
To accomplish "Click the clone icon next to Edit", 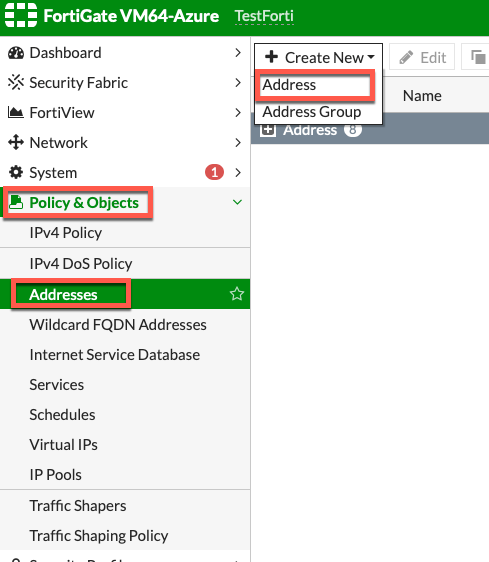I will click(477, 57).
